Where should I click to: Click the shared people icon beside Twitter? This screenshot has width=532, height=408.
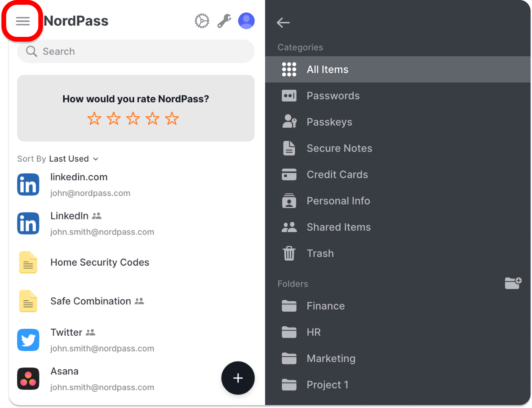91,332
